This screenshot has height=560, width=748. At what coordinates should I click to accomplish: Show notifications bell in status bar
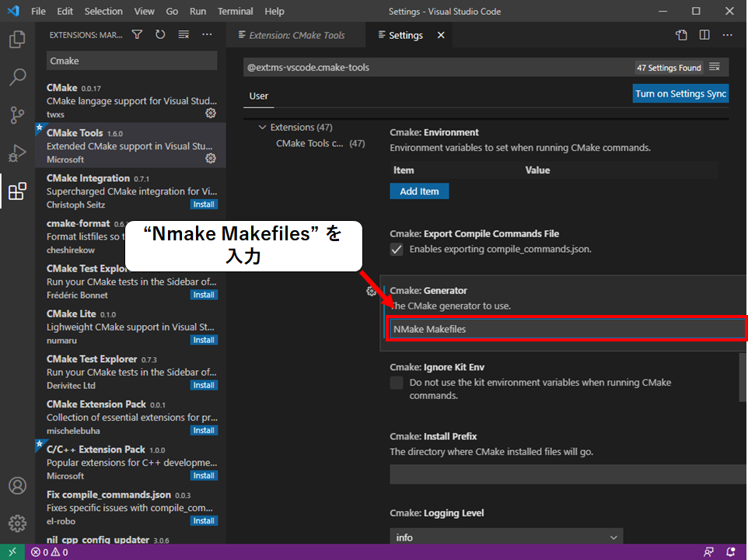(x=731, y=552)
